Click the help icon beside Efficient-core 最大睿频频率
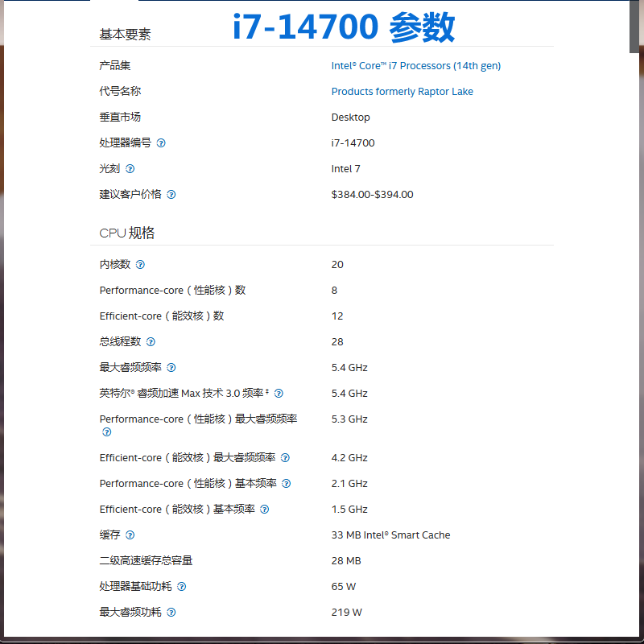The width and height of the screenshot is (644, 644). tap(285, 457)
